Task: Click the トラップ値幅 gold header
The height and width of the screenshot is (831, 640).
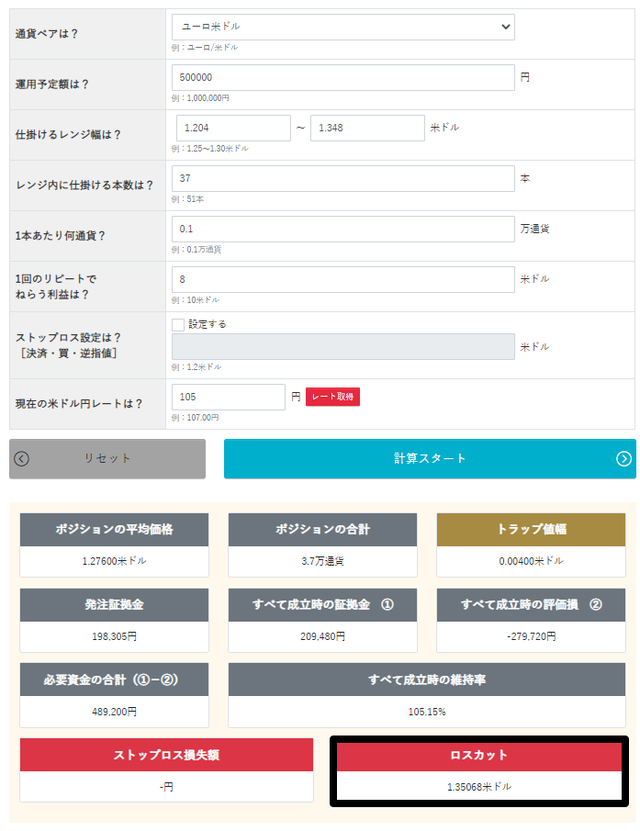Action: point(531,529)
